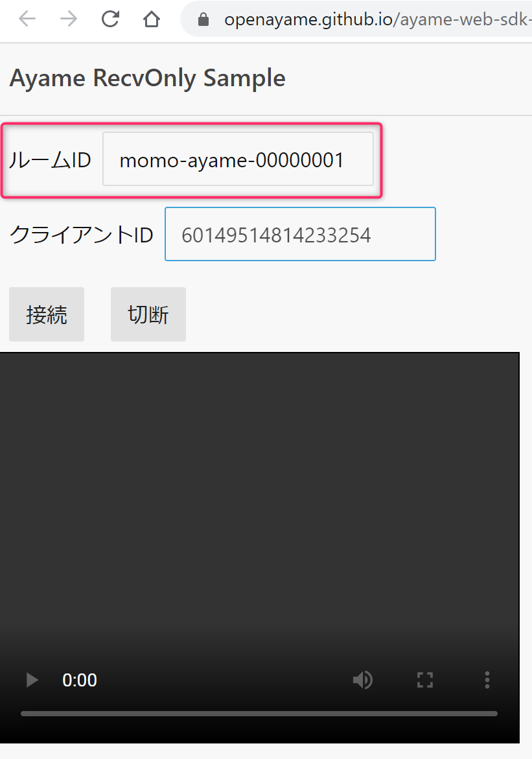Viewport: 532px width, 759px height.
Task: Seek on the video progress bar
Action: click(x=259, y=714)
